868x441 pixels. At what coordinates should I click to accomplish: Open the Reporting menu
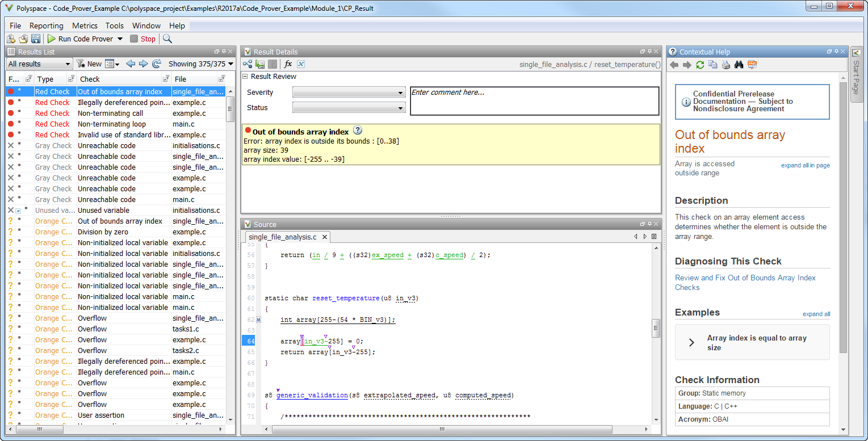click(x=46, y=26)
